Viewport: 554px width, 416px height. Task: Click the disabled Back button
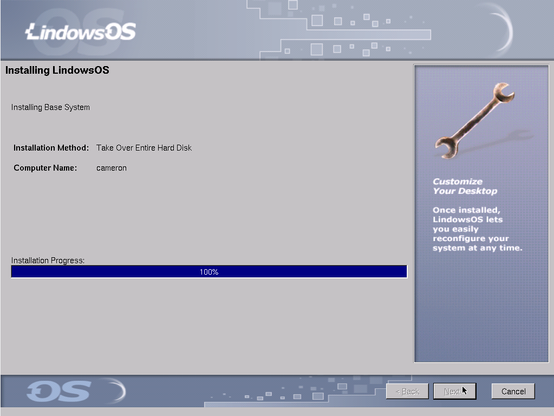tap(407, 391)
